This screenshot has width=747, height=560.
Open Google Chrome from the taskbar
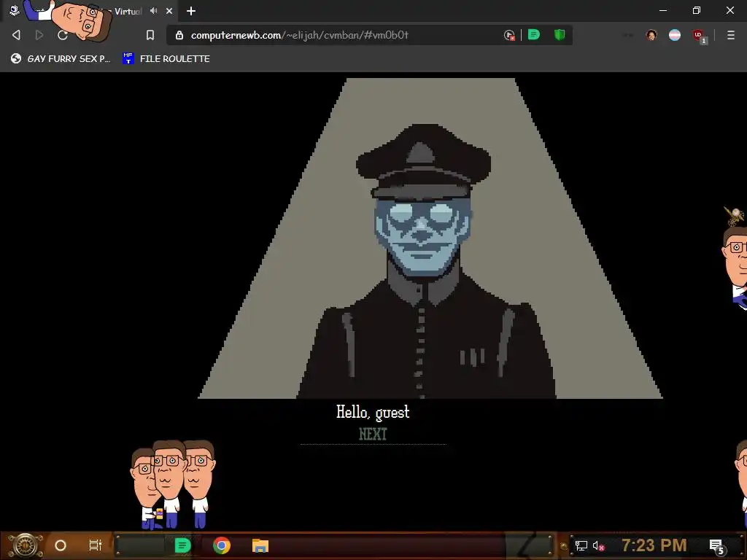click(x=222, y=545)
